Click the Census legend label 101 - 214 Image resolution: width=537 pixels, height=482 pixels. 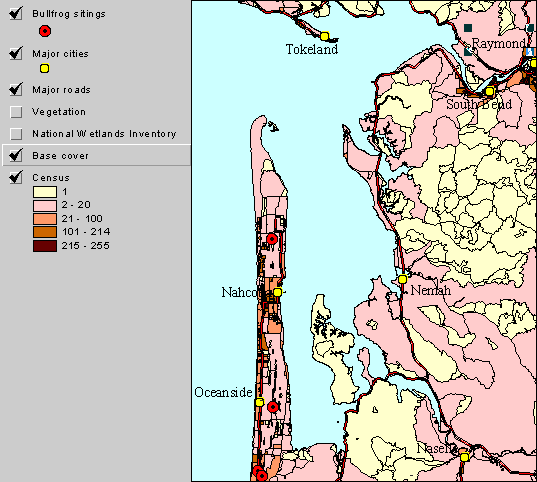click(86, 232)
